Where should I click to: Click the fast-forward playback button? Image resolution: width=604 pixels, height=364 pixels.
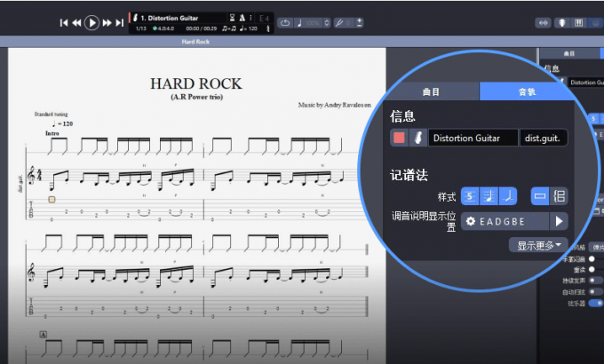click(x=107, y=23)
